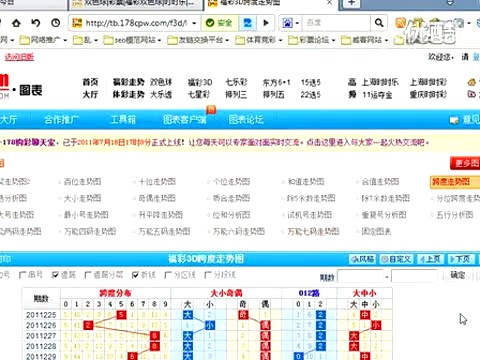Image resolution: width=480 pixels, height=360 pixels.
Task: Click the magnifier search icon
Action: click(x=379, y=23)
